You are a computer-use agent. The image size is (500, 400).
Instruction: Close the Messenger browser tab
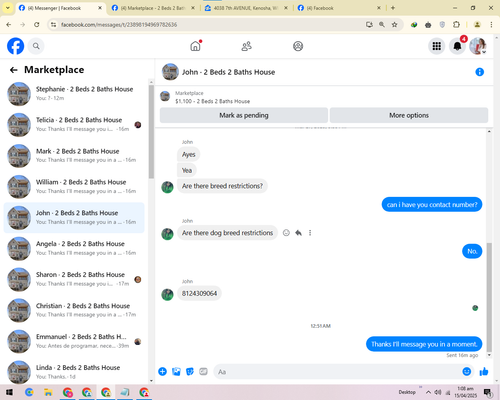click(100, 8)
